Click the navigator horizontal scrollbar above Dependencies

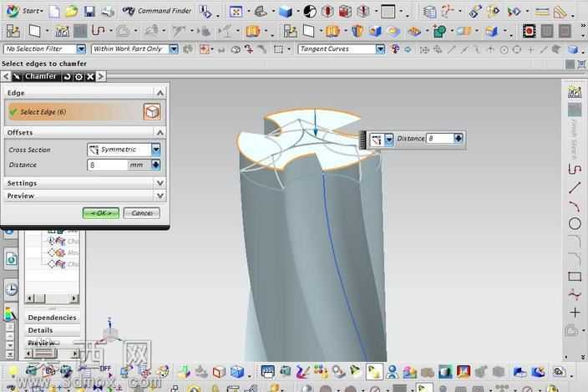coord(52,298)
